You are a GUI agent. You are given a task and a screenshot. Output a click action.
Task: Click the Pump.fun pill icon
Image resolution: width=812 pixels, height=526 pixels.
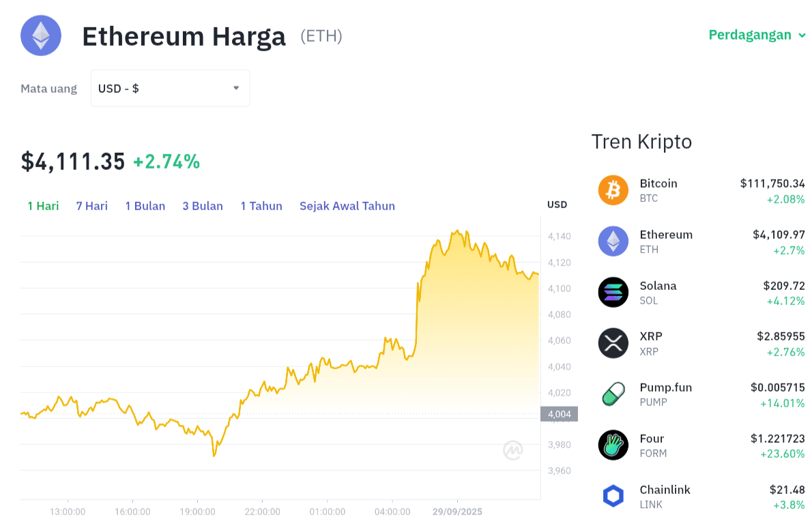(x=613, y=394)
